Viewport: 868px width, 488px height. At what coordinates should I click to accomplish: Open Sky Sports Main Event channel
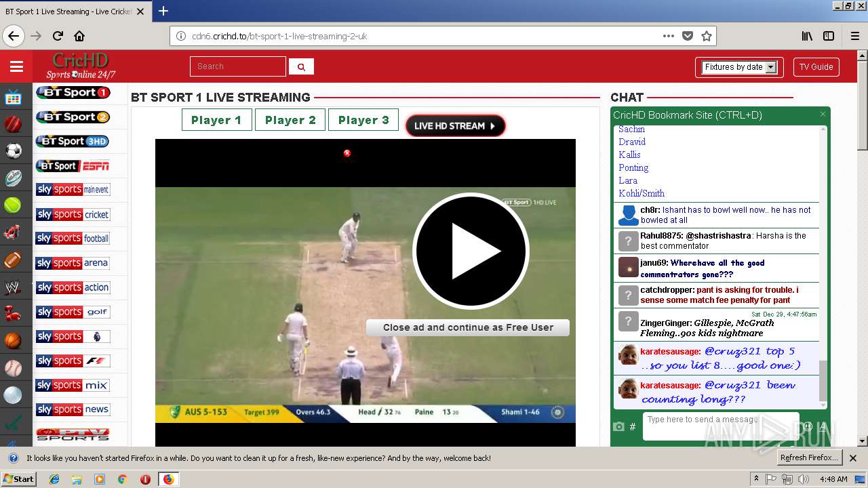[x=73, y=190]
